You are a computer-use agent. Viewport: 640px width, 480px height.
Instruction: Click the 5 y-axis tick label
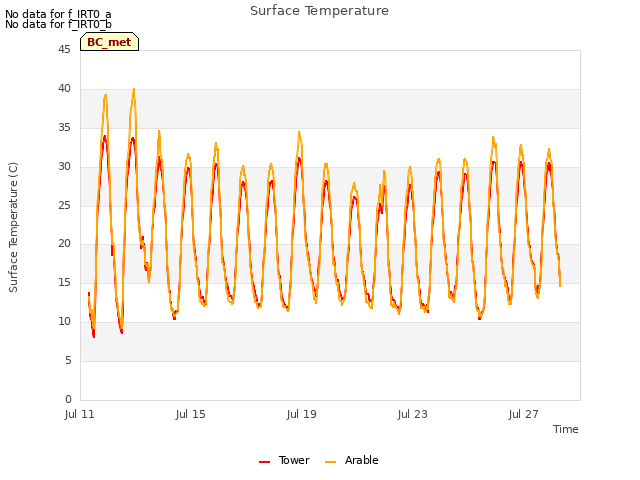coord(68,360)
